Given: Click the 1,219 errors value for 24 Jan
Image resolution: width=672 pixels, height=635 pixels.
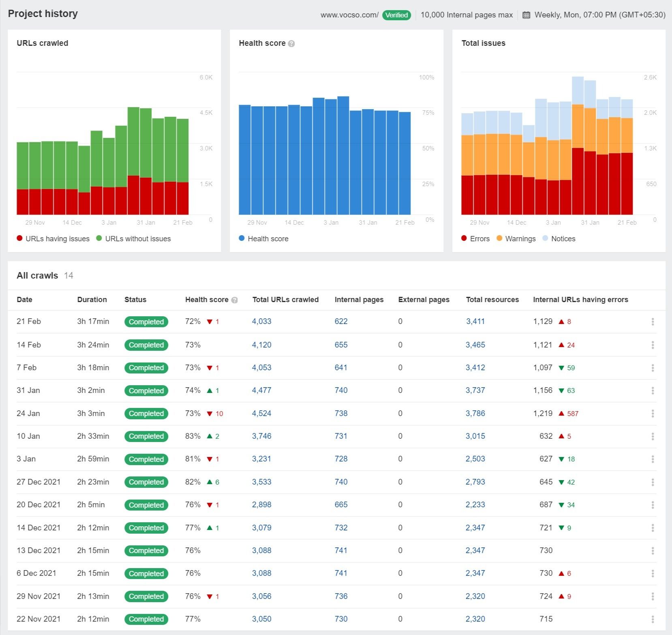Looking at the screenshot, I should [x=543, y=413].
